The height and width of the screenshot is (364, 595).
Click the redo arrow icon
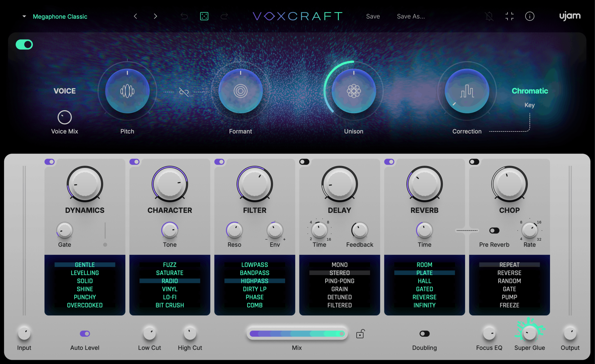tap(224, 16)
